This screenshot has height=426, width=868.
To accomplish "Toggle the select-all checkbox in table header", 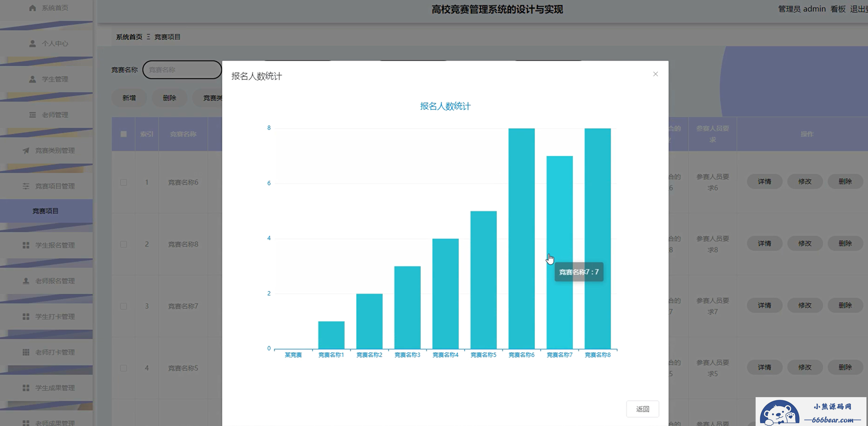I will pyautogui.click(x=124, y=134).
